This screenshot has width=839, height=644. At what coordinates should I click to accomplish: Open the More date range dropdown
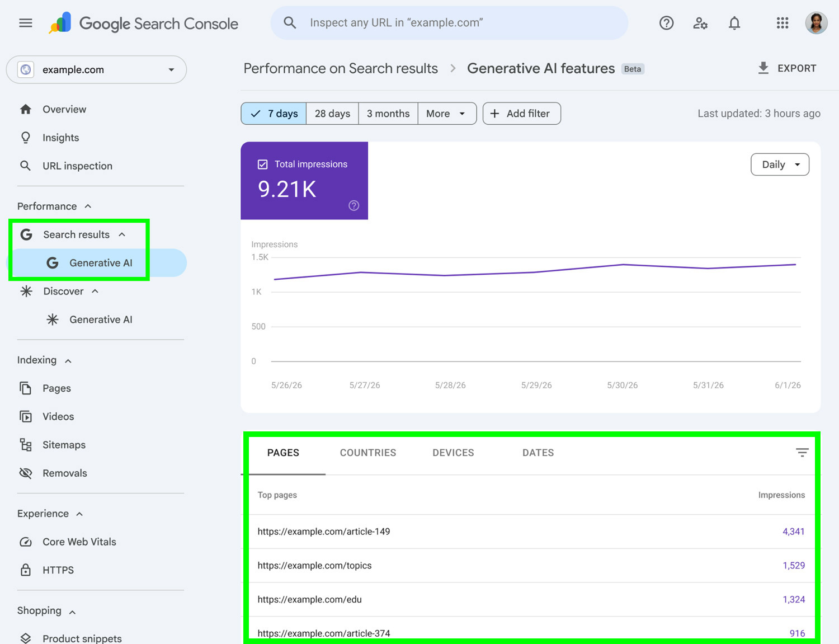[447, 114]
